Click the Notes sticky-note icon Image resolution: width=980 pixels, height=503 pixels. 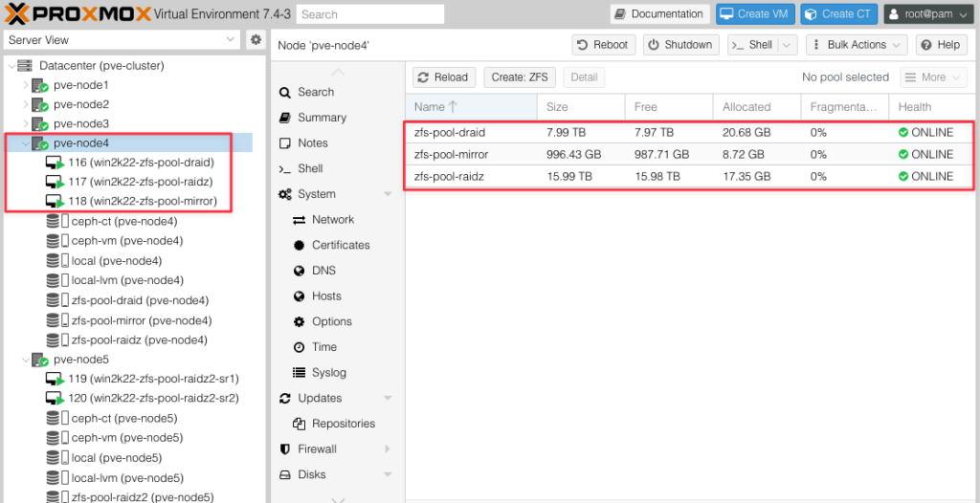coord(285,143)
